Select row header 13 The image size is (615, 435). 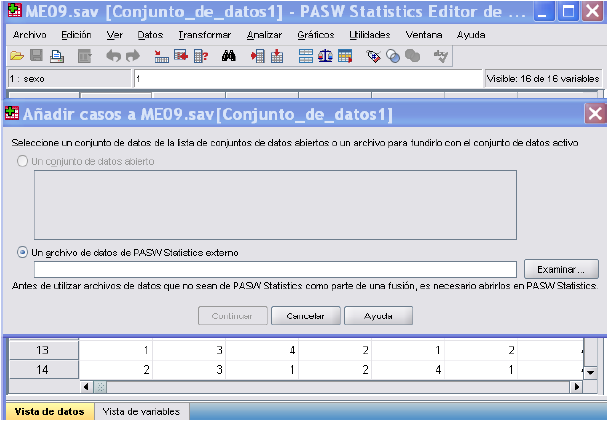(43, 350)
